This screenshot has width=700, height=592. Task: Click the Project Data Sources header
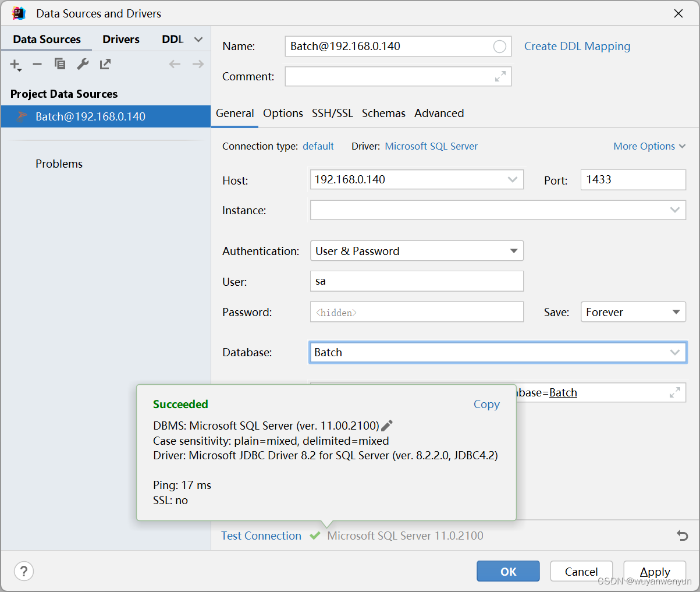click(64, 94)
